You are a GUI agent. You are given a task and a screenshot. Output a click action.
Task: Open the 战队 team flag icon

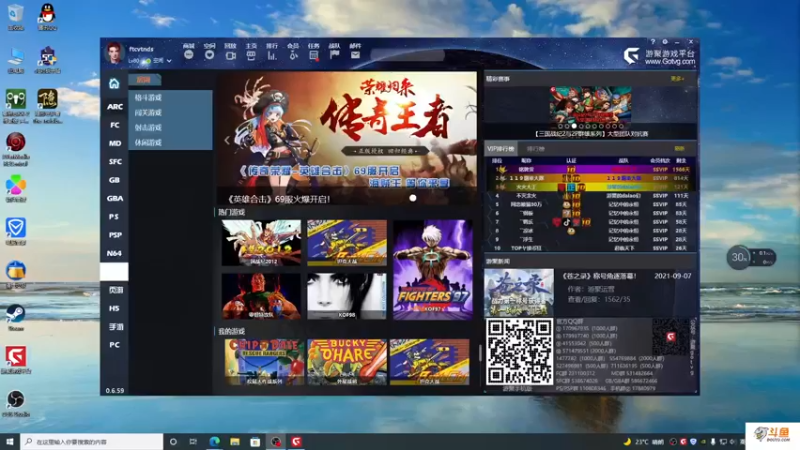pyautogui.click(x=335, y=55)
